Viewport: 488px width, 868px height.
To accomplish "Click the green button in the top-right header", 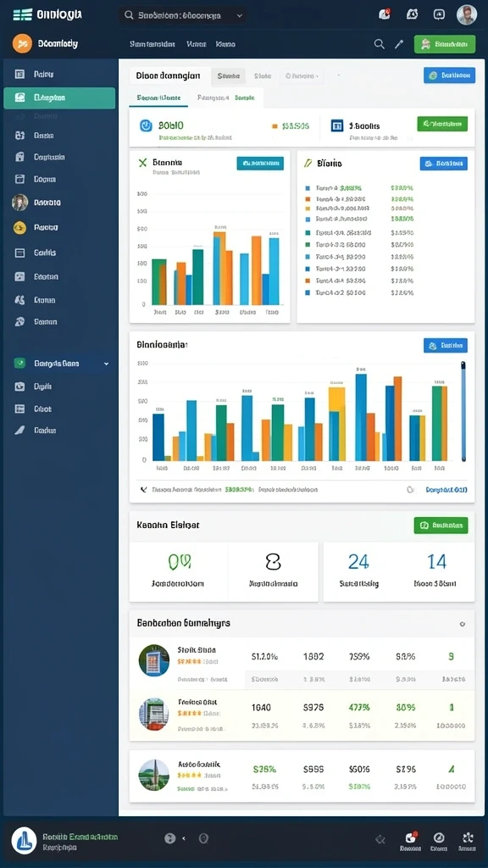I will pos(444,44).
